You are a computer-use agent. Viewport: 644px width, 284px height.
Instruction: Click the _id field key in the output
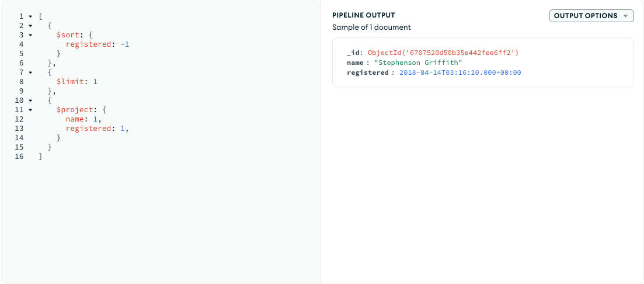(354, 53)
